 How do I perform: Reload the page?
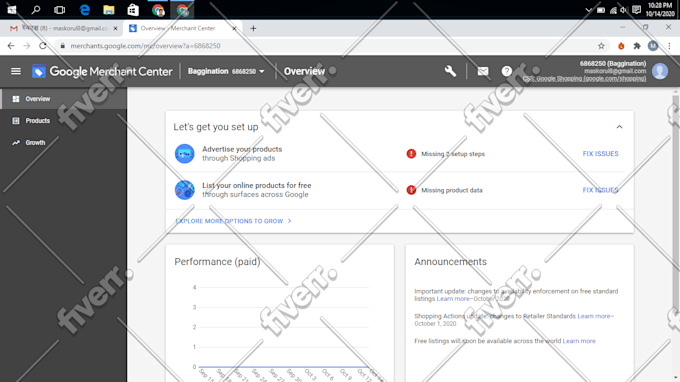[42, 46]
